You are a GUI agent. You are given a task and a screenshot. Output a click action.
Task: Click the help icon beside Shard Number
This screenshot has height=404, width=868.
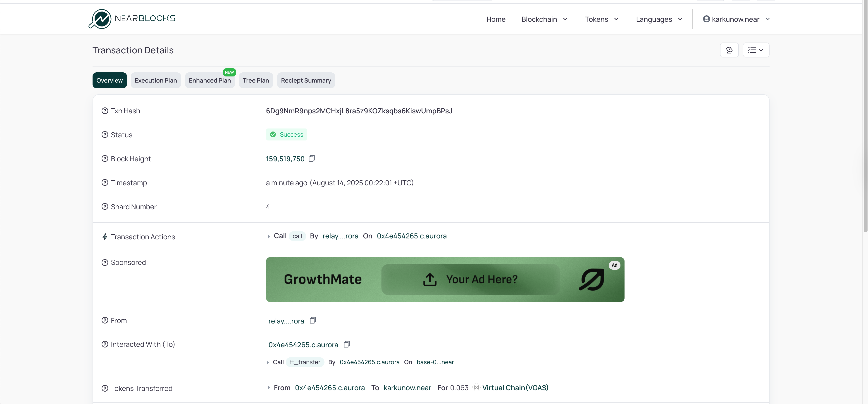point(105,207)
